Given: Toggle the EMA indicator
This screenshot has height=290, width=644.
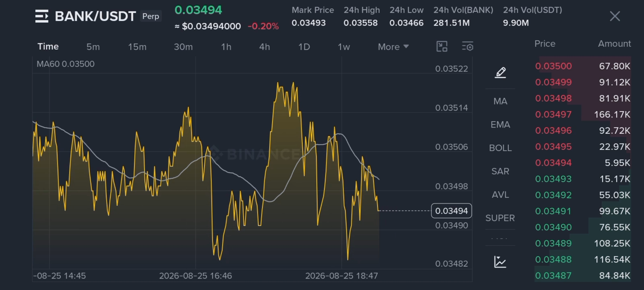Looking at the screenshot, I should (x=500, y=125).
